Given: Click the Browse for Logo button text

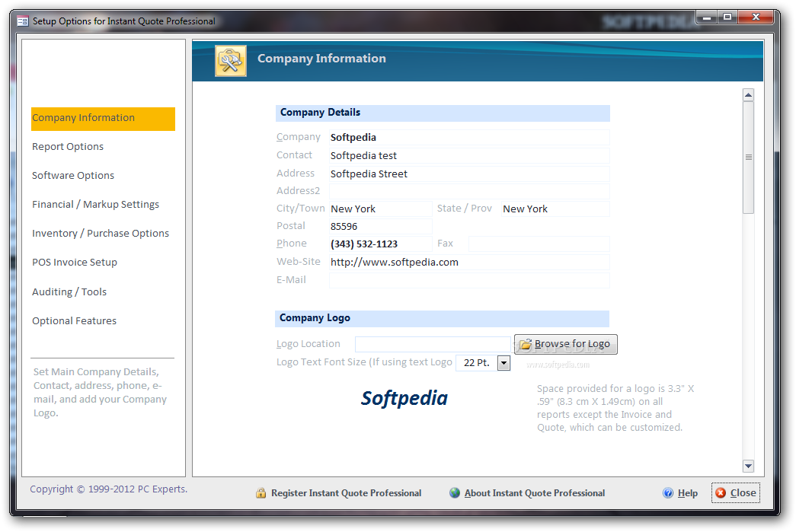Looking at the screenshot, I should click(x=572, y=344).
